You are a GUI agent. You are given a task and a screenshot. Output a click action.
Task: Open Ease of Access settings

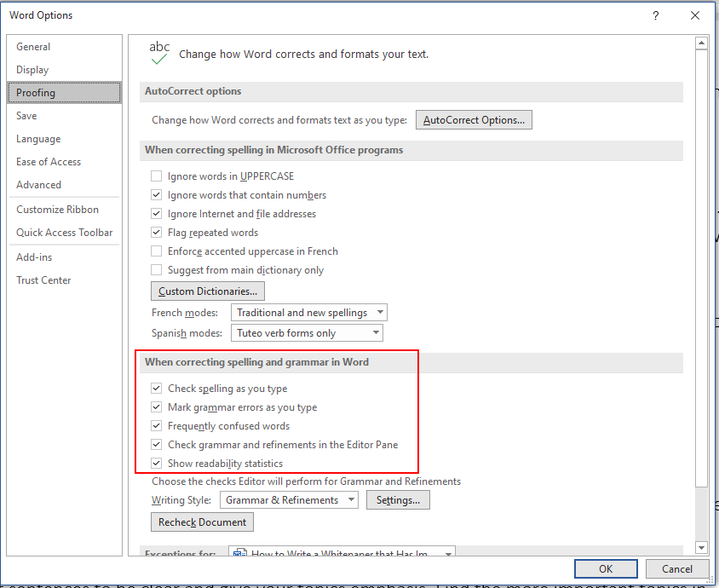pos(65,161)
